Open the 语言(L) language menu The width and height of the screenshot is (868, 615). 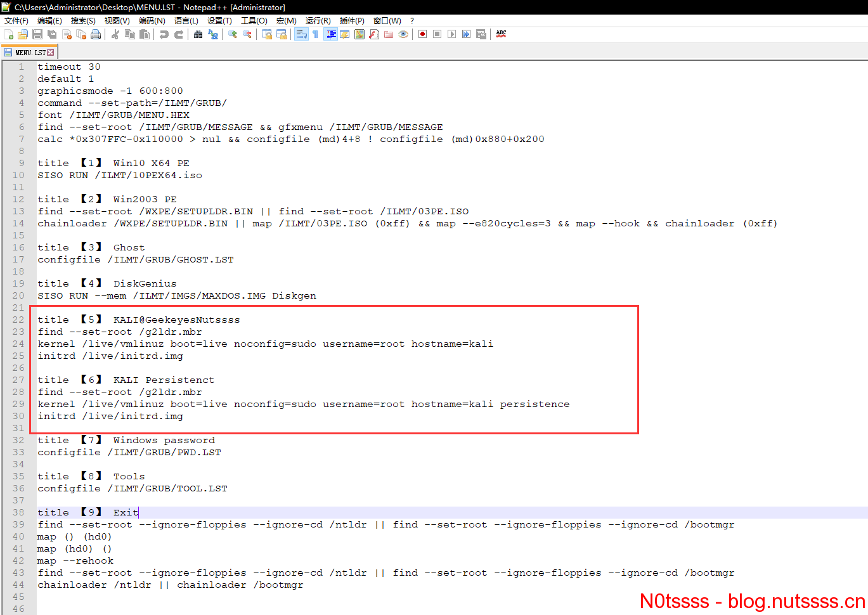click(x=186, y=21)
